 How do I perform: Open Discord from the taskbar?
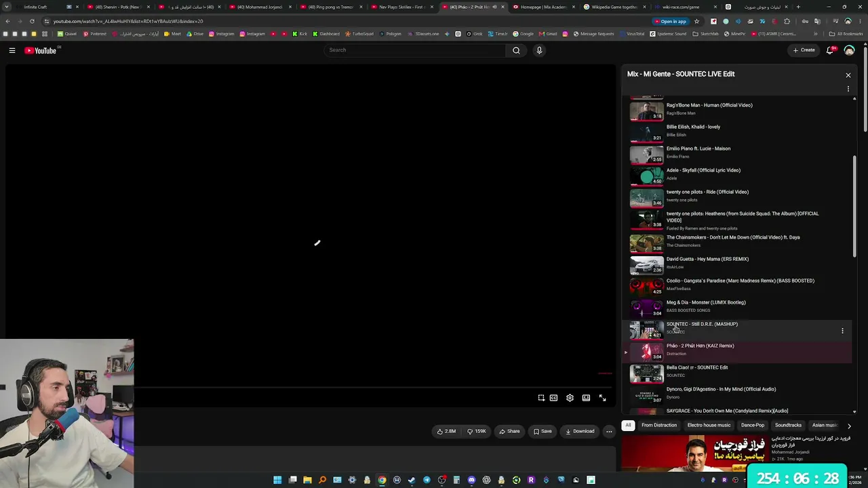click(471, 480)
